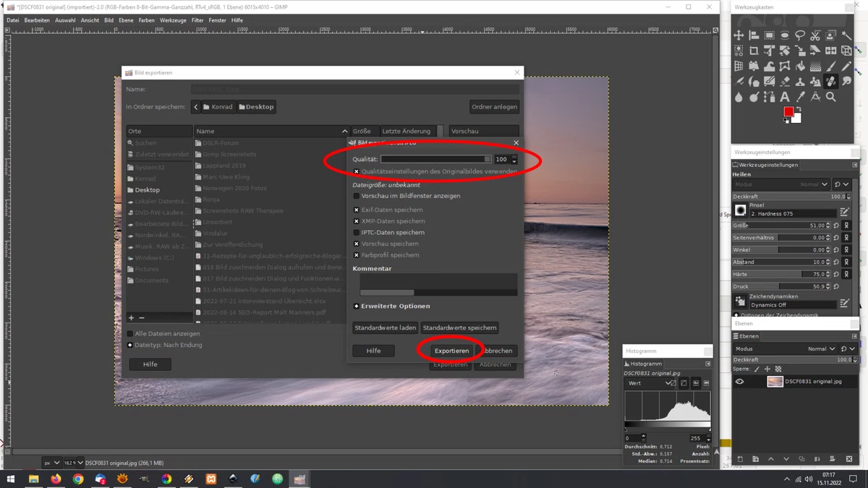
Task: Click Exportieren in the JPEG export dialog
Action: 451,351
